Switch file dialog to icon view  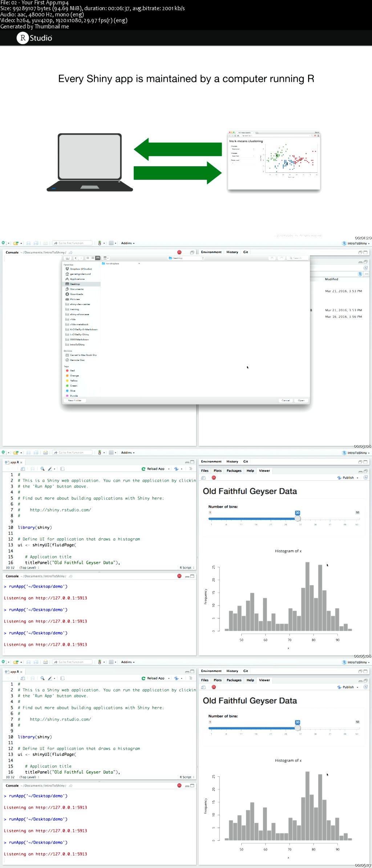click(88, 258)
